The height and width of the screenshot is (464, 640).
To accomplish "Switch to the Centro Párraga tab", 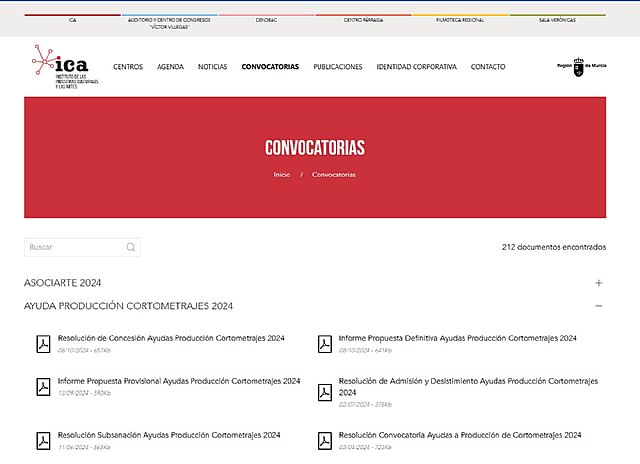I will pyautogui.click(x=363, y=20).
